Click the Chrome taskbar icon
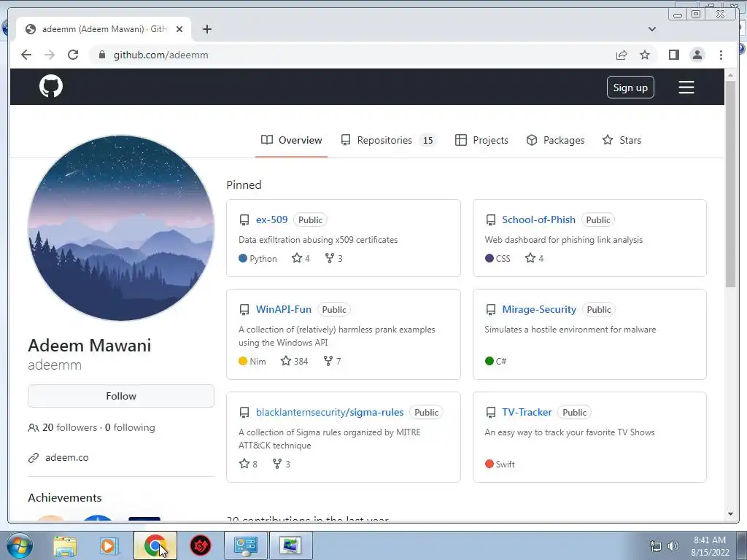 [x=155, y=545]
